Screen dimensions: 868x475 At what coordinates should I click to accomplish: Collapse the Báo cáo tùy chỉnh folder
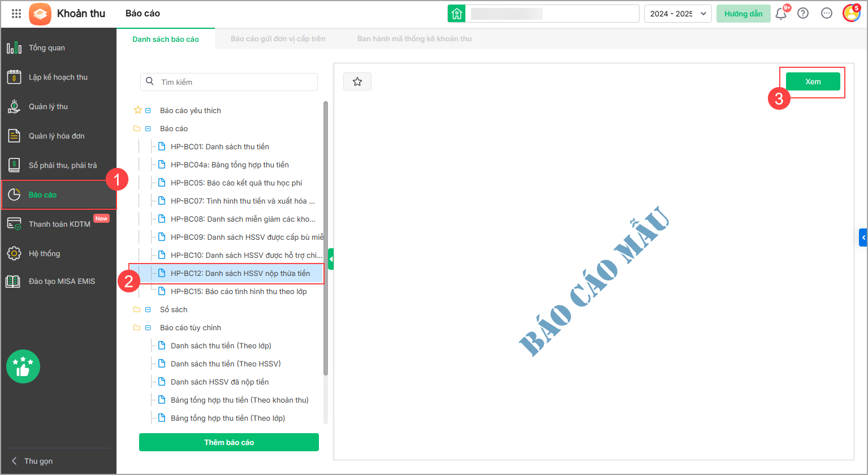pyautogui.click(x=148, y=328)
